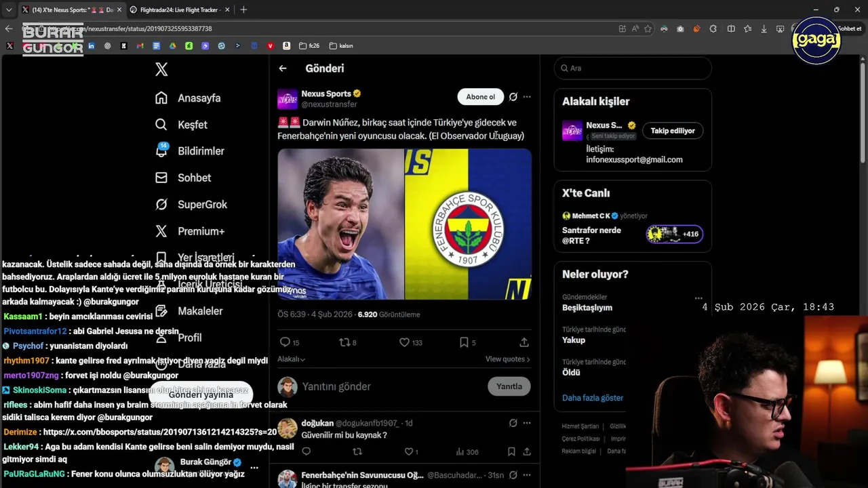Click Nexus Sports avatar in the post

tap(288, 99)
